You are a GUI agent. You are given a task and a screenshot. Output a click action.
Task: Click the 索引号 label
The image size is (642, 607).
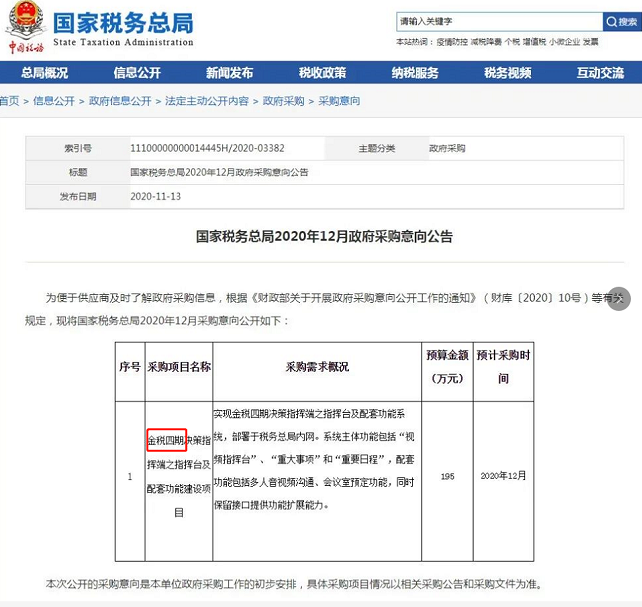point(78,148)
